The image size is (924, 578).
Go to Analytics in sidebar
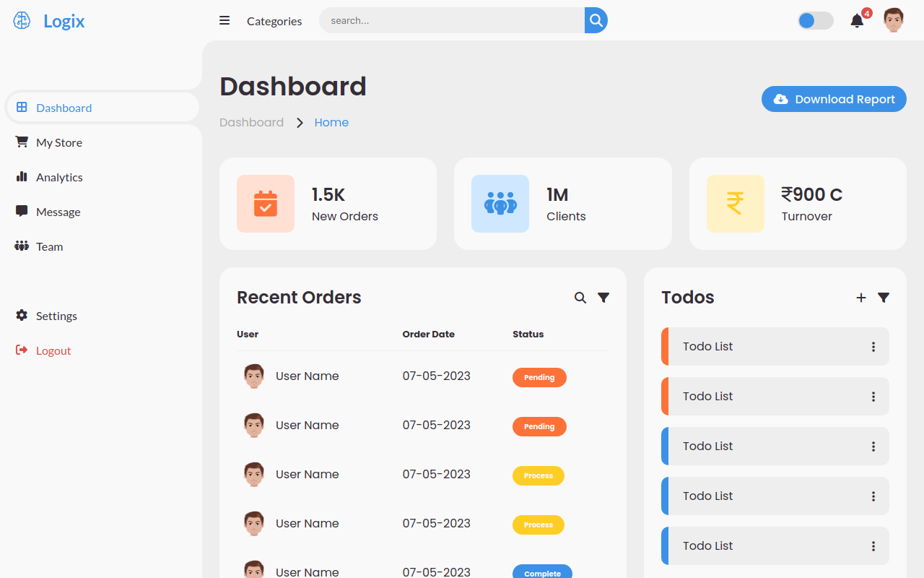tap(59, 177)
